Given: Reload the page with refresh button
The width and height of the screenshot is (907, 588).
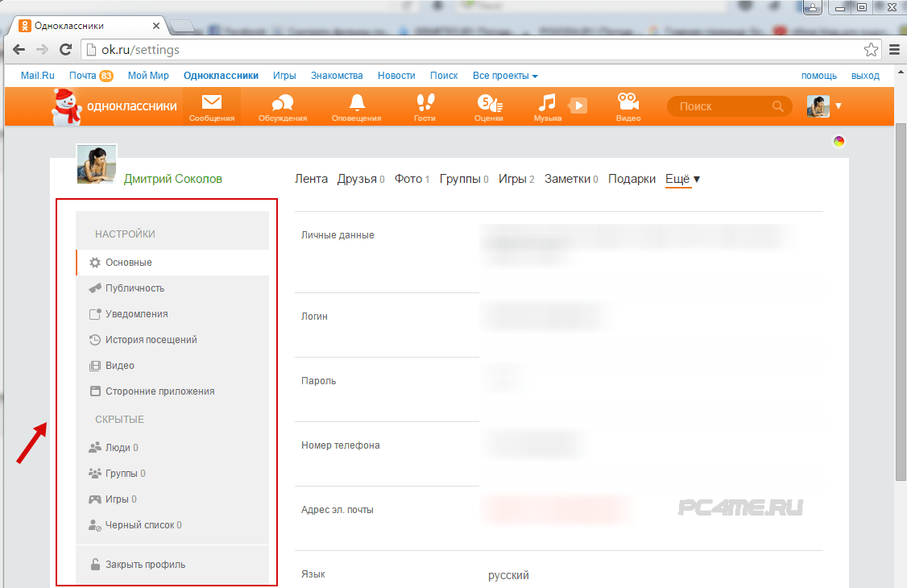Looking at the screenshot, I should click(x=66, y=50).
